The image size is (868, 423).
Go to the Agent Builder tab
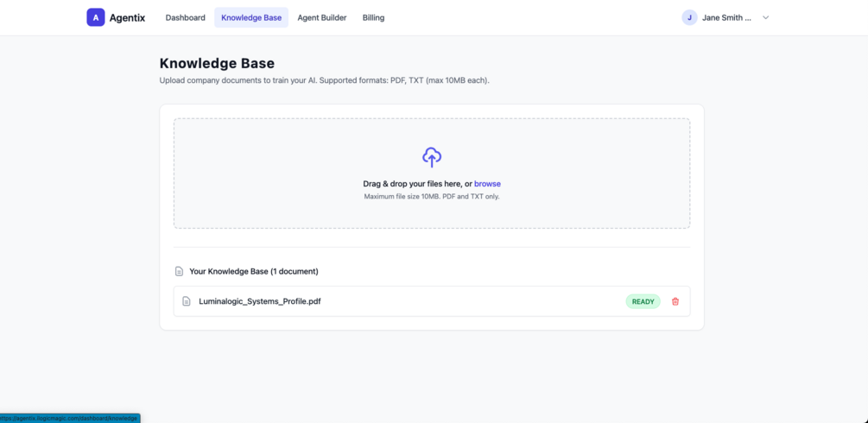click(322, 18)
